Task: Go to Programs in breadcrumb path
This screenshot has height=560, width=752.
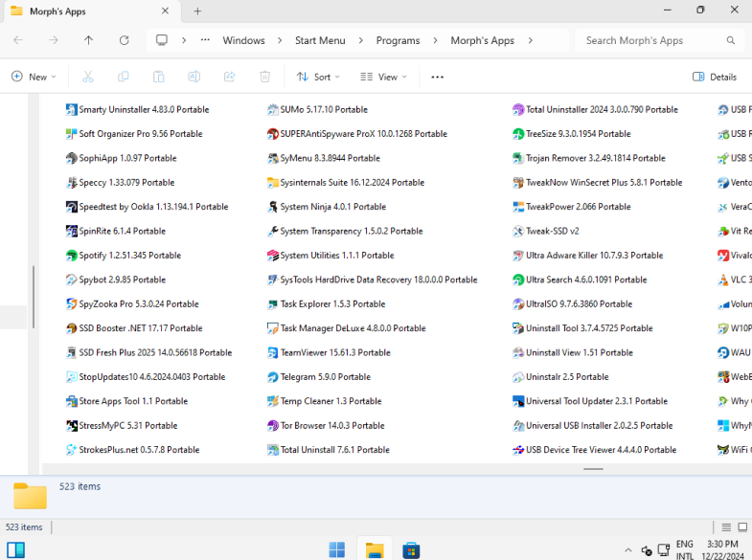Action: (399, 41)
